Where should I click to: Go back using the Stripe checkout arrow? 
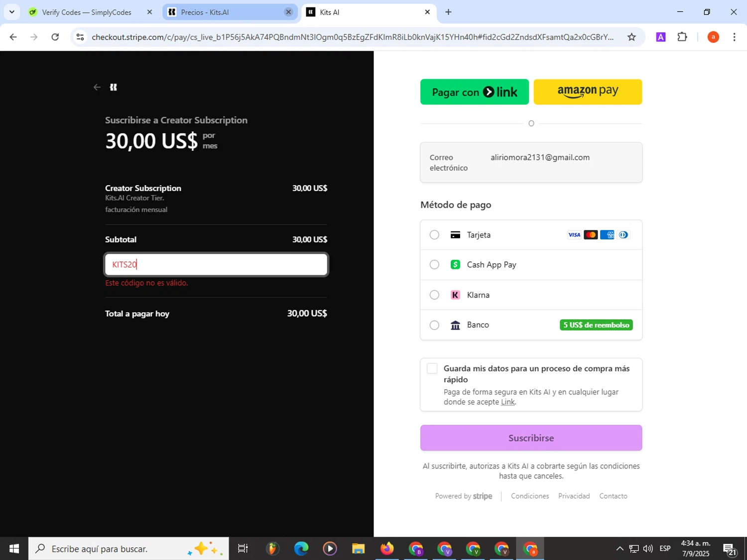click(97, 87)
